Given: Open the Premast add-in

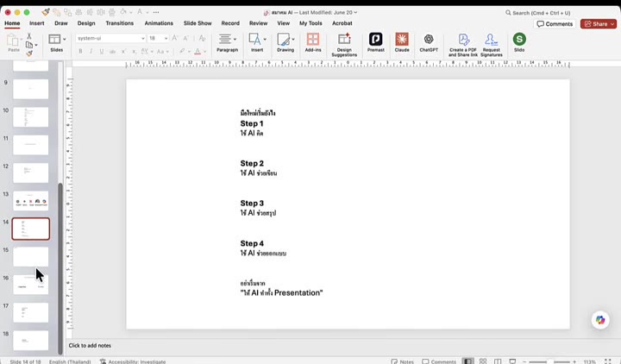Looking at the screenshot, I should (375, 42).
